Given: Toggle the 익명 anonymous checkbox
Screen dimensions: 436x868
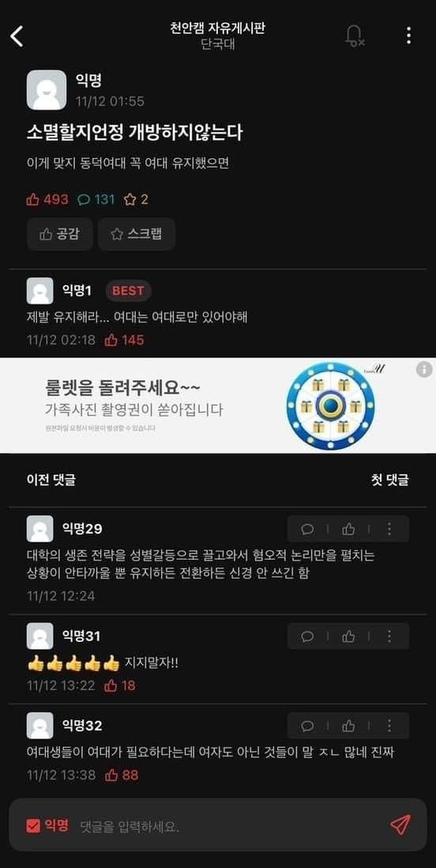Looking at the screenshot, I should tap(47, 826).
